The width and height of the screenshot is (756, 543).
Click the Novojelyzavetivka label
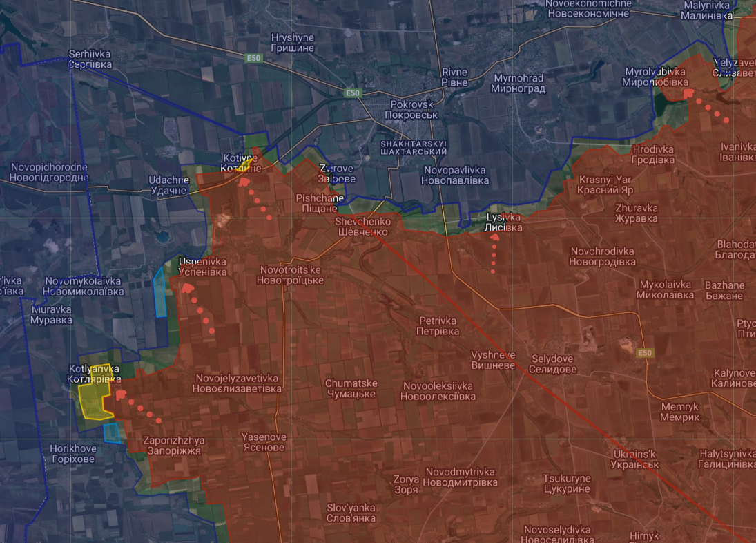238,383
